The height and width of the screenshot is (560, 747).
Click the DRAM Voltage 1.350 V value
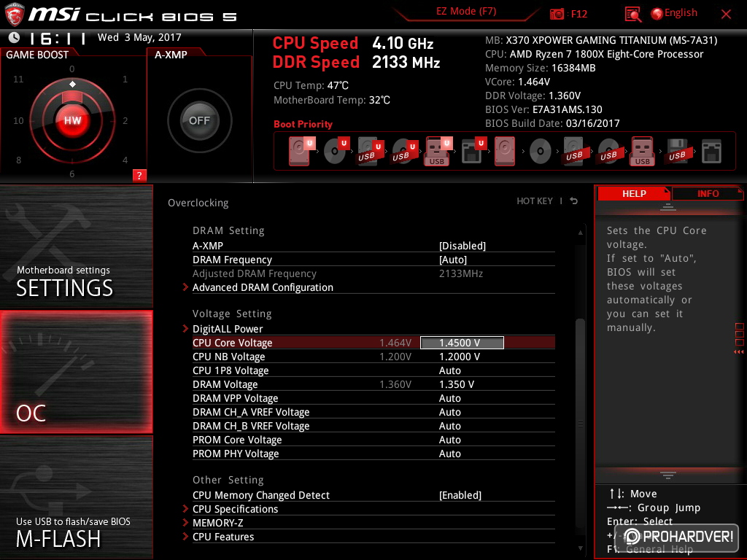tap(457, 384)
